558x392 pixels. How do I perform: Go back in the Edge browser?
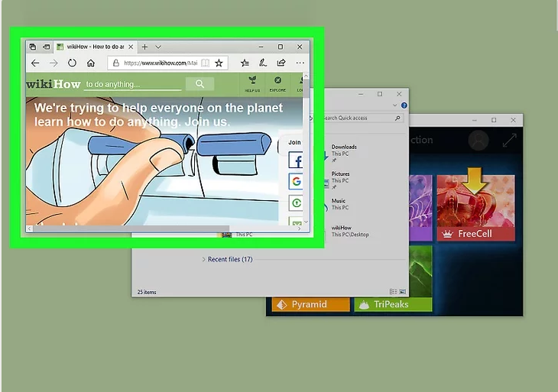[35, 63]
